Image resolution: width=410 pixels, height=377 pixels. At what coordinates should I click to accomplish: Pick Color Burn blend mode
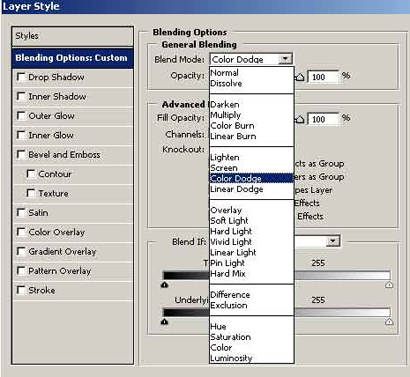pos(251,126)
